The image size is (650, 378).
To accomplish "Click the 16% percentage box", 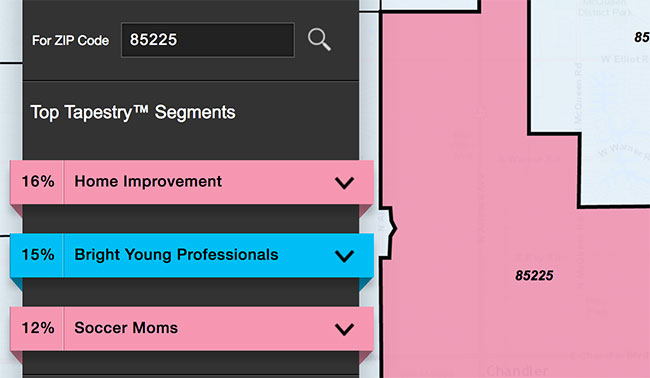I will point(37,182).
